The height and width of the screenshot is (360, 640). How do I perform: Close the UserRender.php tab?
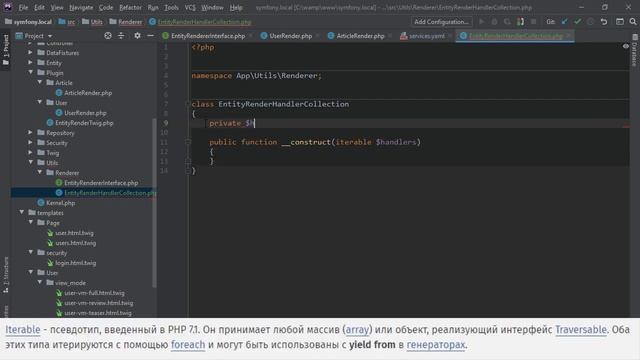(317, 36)
